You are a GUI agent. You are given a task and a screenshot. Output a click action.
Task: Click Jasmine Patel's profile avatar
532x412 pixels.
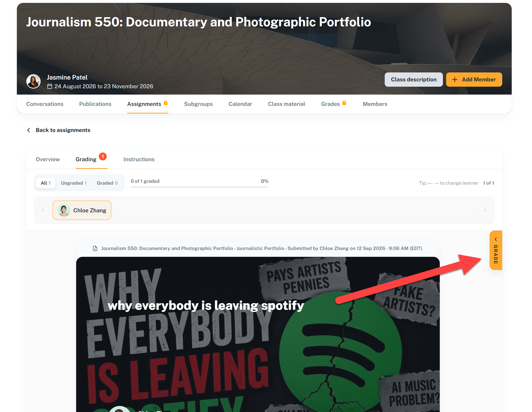click(x=33, y=81)
